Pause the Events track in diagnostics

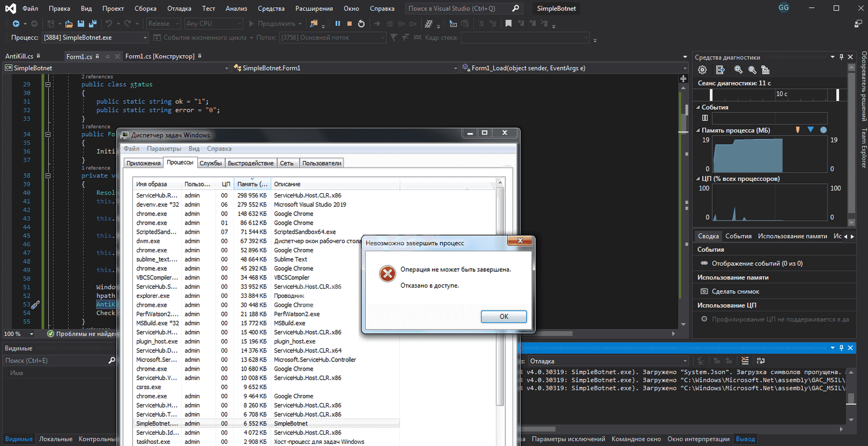click(705, 118)
